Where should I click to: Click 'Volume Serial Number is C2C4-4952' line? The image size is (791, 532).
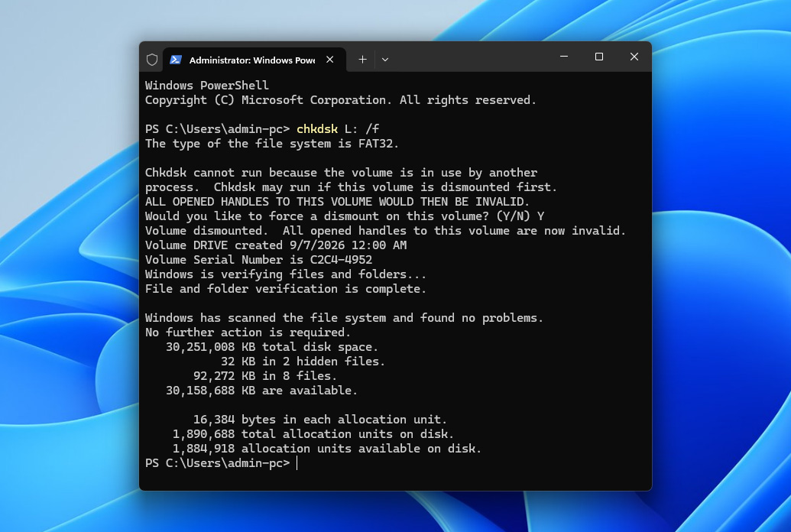coord(259,260)
